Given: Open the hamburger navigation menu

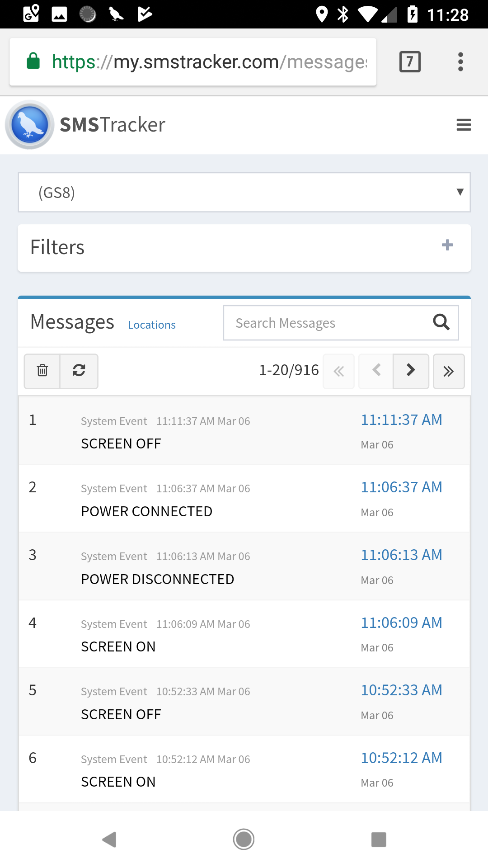Looking at the screenshot, I should [464, 125].
